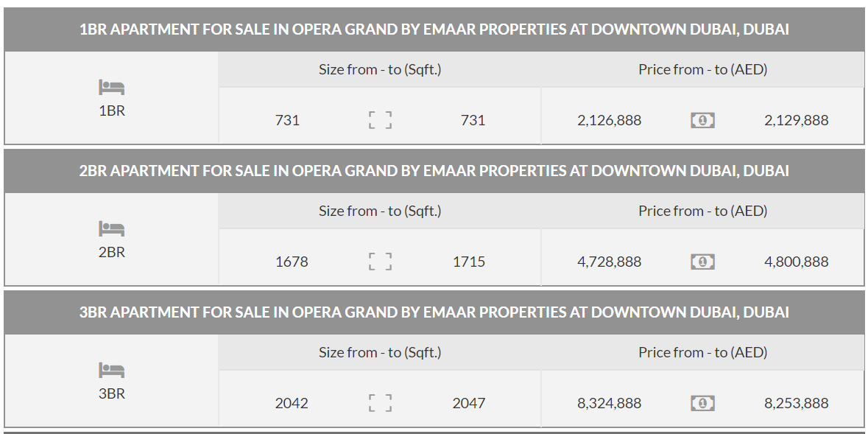Screen dimensions: 868x434
Task: Click the 3BR Apartment for Sale header
Action: pos(434,312)
